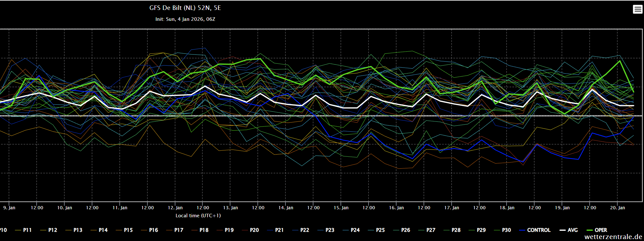Hide the P12 ensemble member line
644x241 pixels.
tap(48, 230)
